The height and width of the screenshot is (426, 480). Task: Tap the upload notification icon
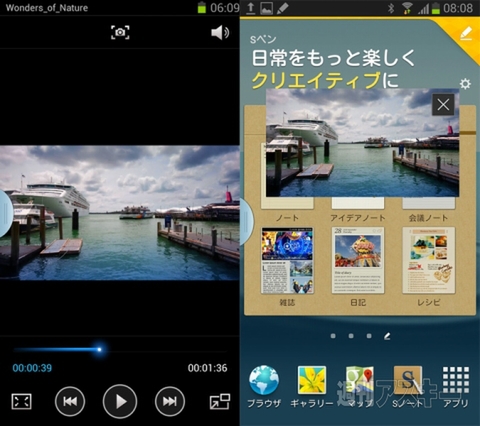click(x=251, y=8)
